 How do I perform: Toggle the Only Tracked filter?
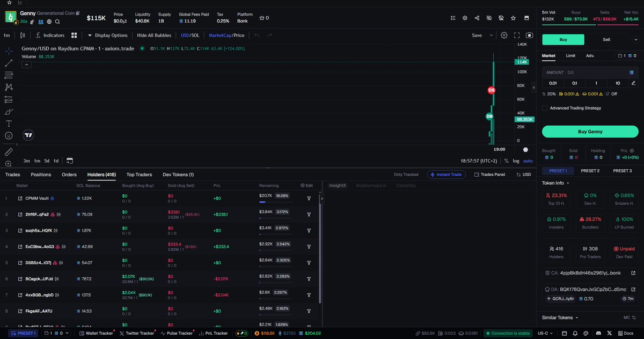coord(406,175)
